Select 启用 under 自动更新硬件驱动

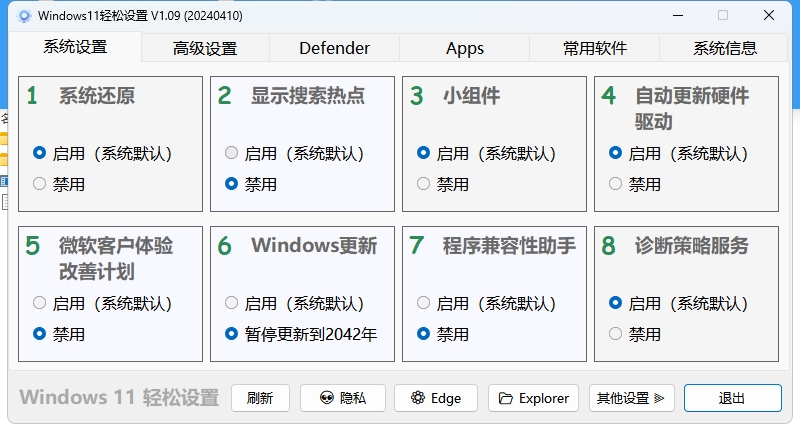pos(678,153)
